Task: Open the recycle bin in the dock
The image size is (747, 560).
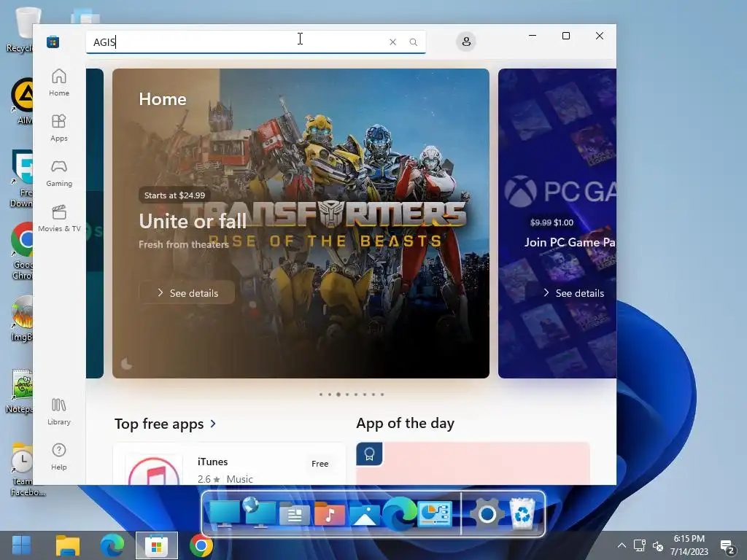Action: click(x=522, y=514)
